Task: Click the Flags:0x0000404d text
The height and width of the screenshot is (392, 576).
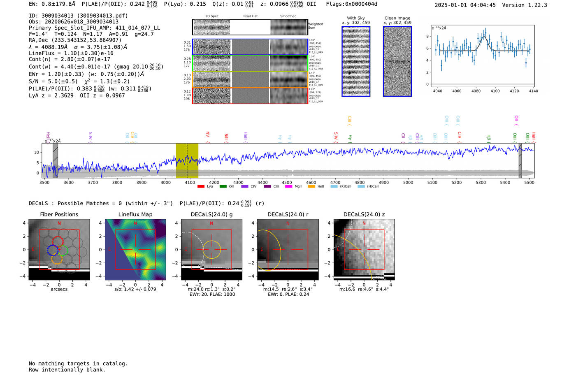Action: click(x=352, y=4)
